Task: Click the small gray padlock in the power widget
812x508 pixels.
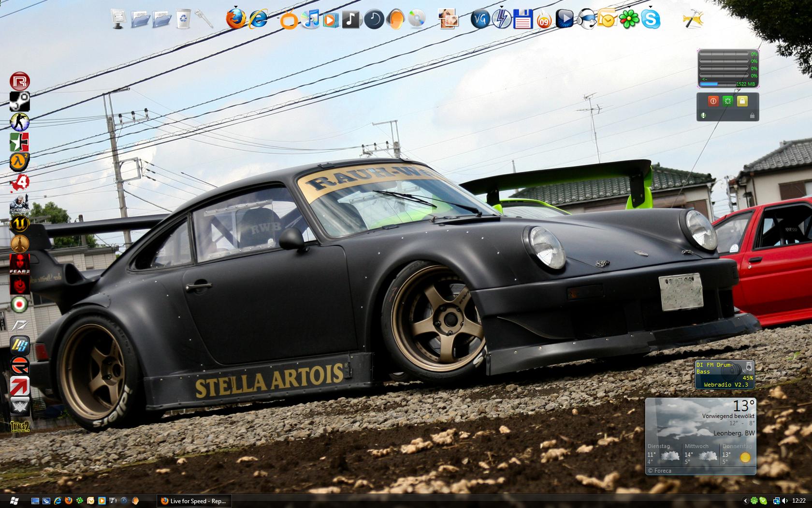Action: click(x=752, y=116)
